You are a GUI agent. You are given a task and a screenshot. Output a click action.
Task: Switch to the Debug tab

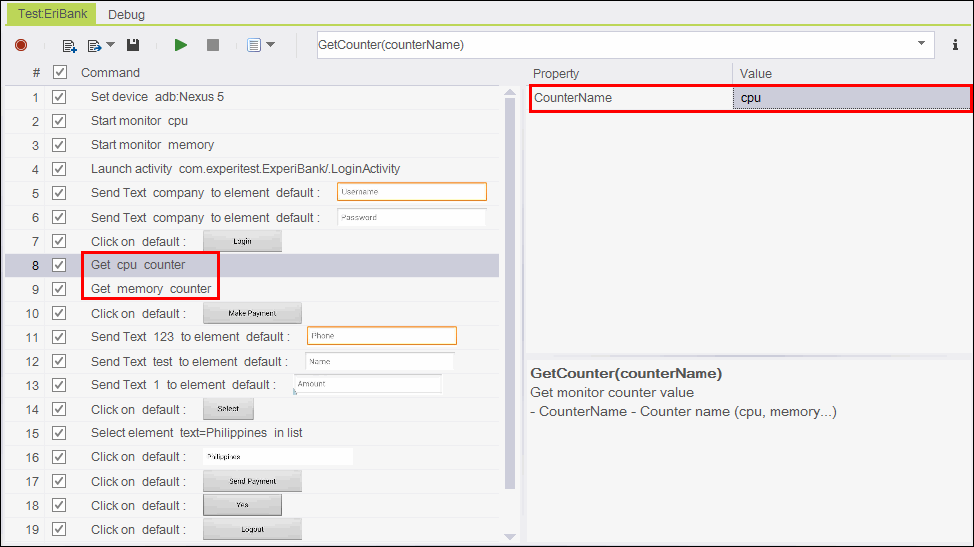pyautogui.click(x=126, y=14)
